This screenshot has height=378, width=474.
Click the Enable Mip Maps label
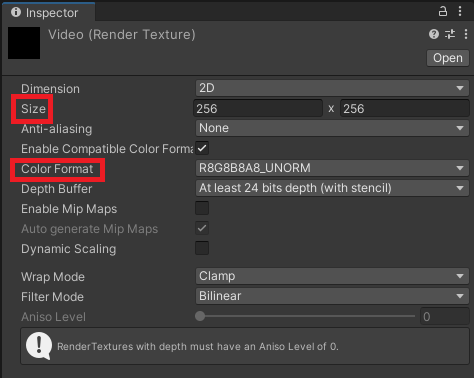pyautogui.click(x=69, y=209)
